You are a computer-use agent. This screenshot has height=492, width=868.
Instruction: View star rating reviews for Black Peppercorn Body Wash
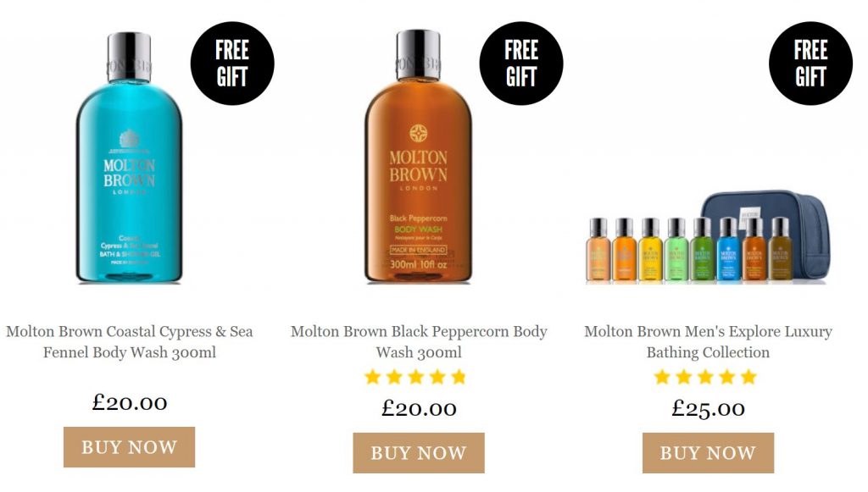[415, 378]
